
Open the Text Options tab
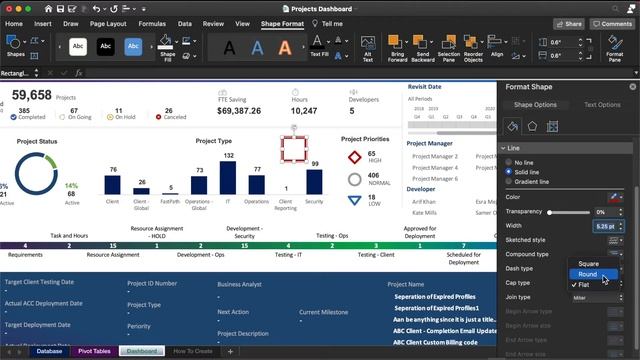tap(602, 104)
